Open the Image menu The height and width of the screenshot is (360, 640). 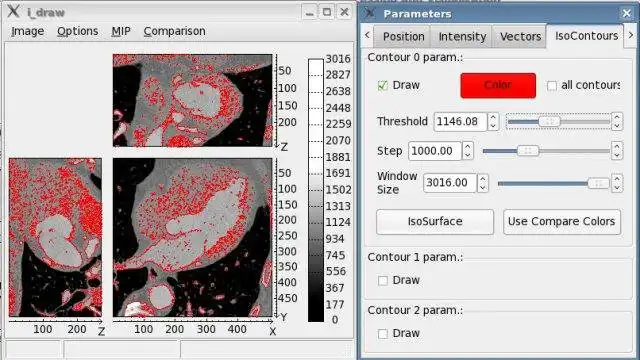(27, 31)
